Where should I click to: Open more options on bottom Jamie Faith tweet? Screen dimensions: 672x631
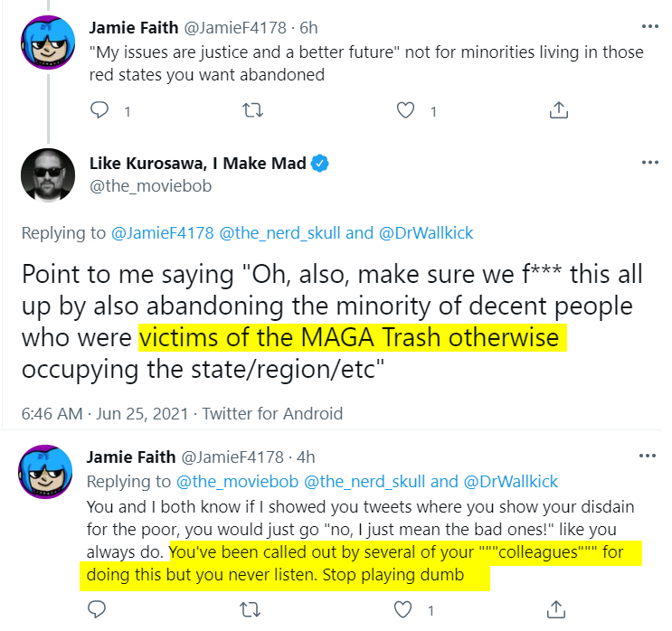click(648, 456)
